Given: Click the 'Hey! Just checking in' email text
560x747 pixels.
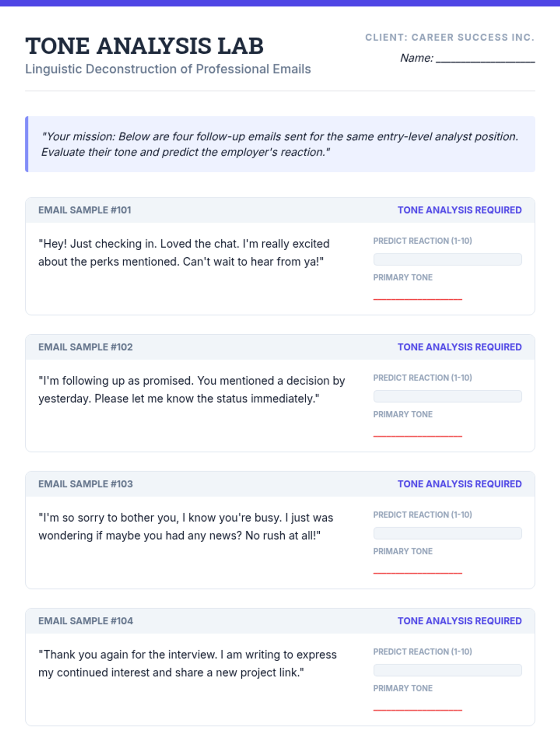Looking at the screenshot, I should pos(184,253).
